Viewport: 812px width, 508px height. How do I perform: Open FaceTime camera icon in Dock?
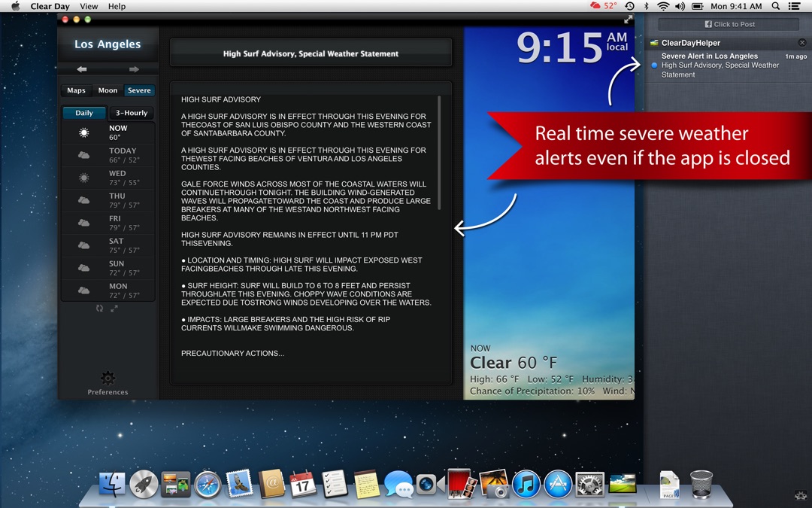[430, 485]
